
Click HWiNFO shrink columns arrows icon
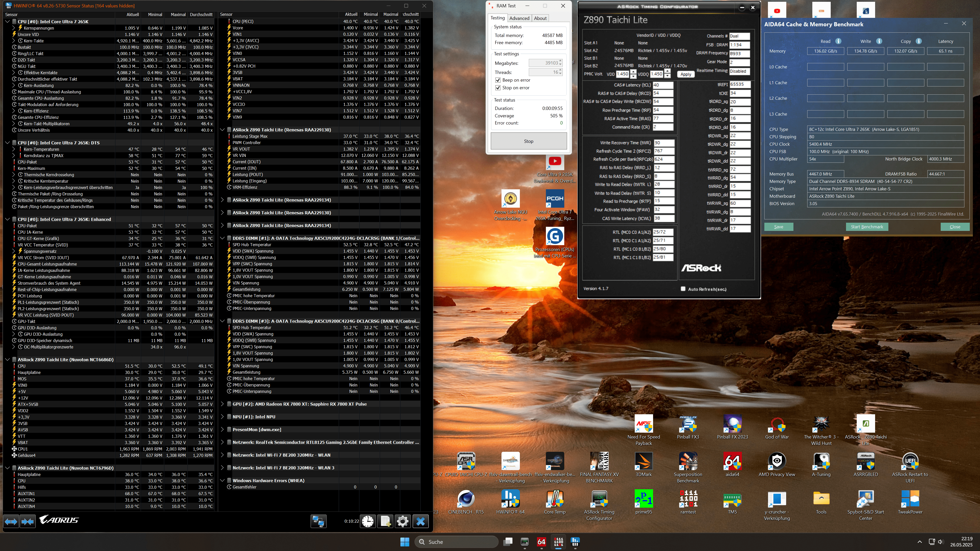pos(27,521)
